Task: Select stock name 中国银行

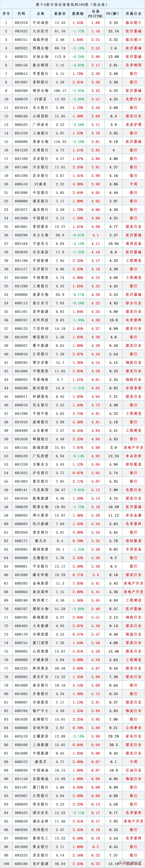Action: 40,218
